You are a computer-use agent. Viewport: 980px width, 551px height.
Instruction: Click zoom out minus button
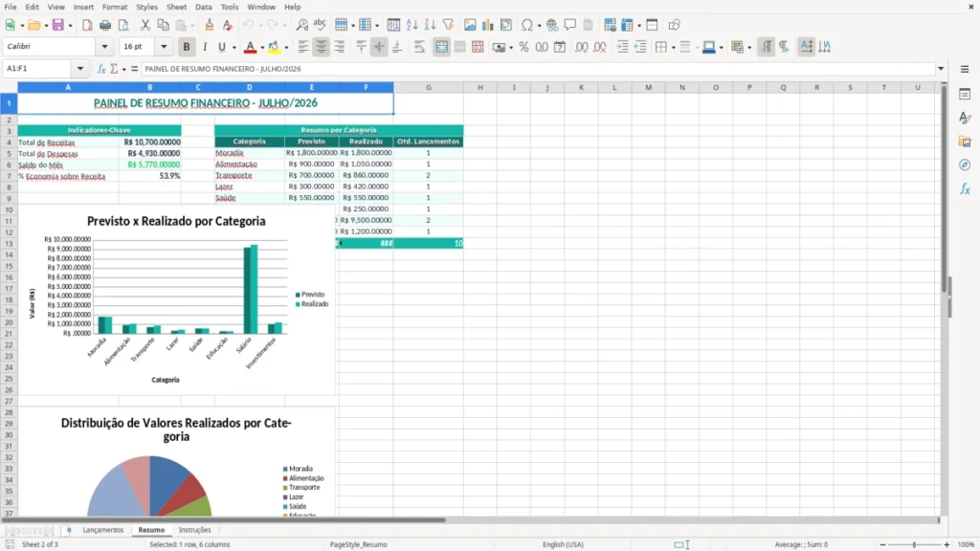pos(882,544)
